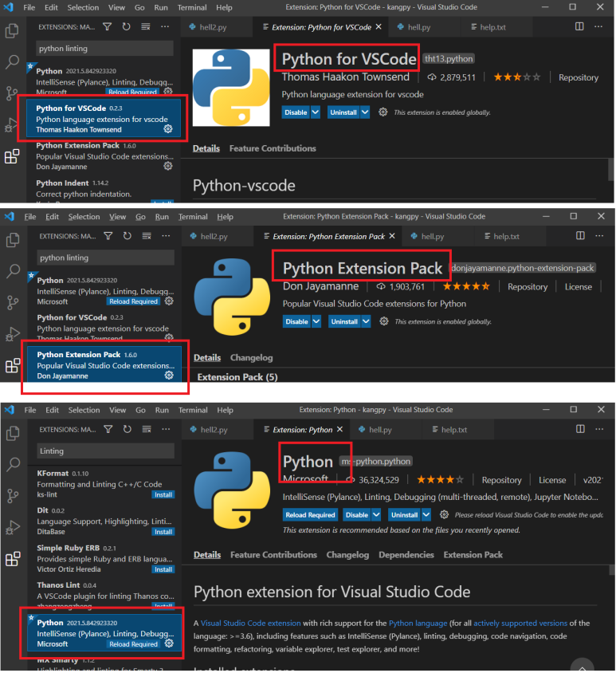The image size is (616, 673).
Task: Expand Uninstall dropdown on Python Extension Pack page
Action: (366, 321)
